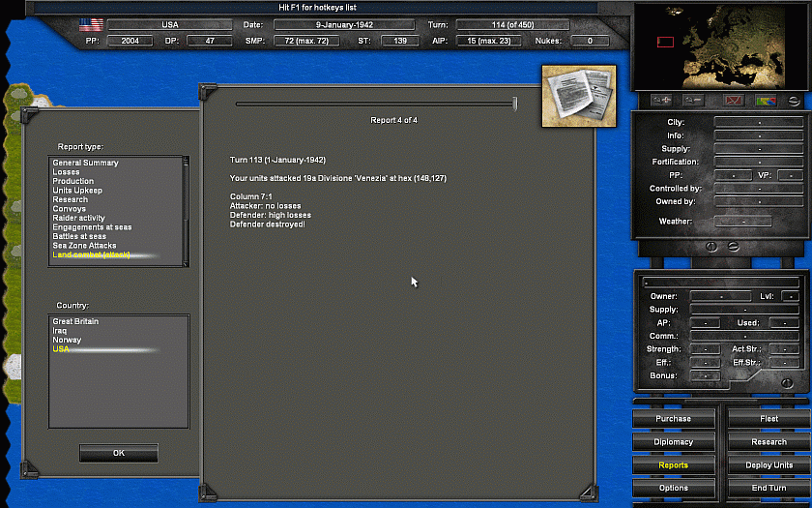812x508 pixels.
Task: Open the Research screen from the side panel
Action: coord(769,442)
